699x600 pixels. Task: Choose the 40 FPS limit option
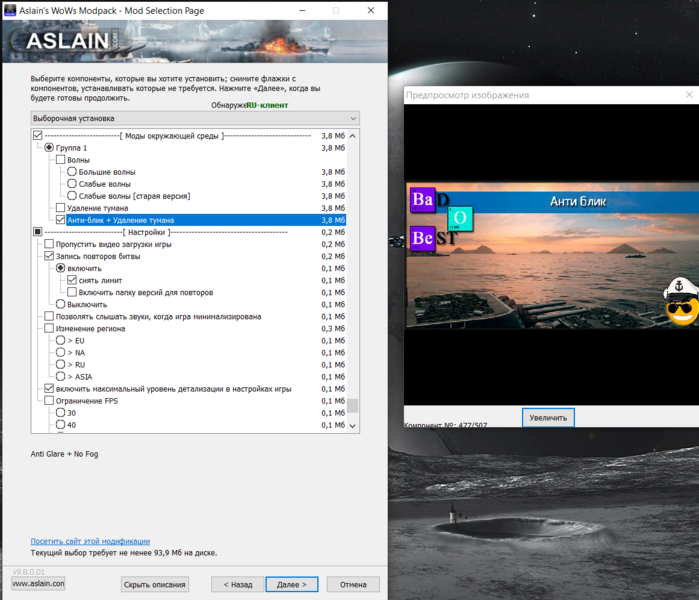tap(61, 424)
